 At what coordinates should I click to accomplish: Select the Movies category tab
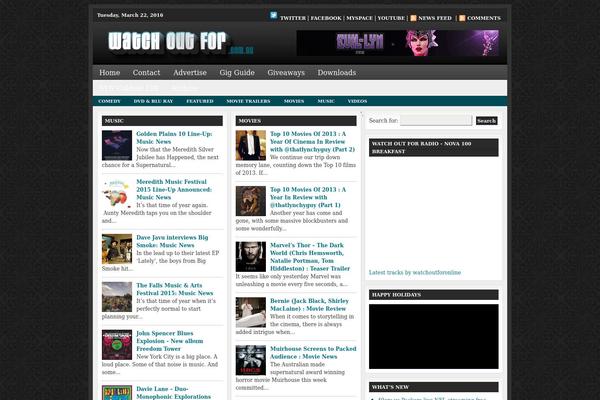[x=294, y=101]
